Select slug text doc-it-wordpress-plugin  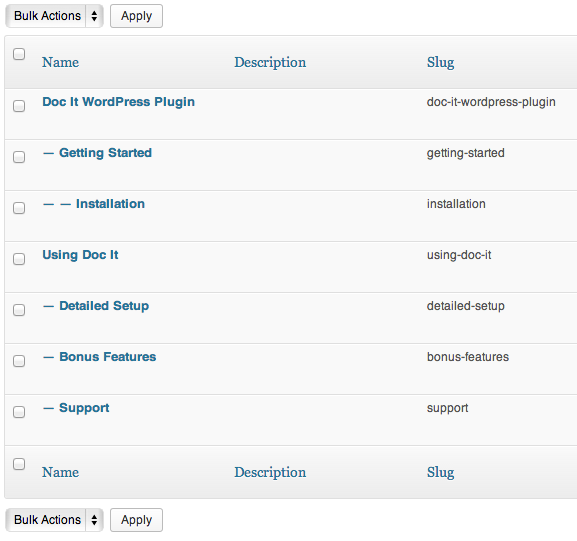(491, 102)
